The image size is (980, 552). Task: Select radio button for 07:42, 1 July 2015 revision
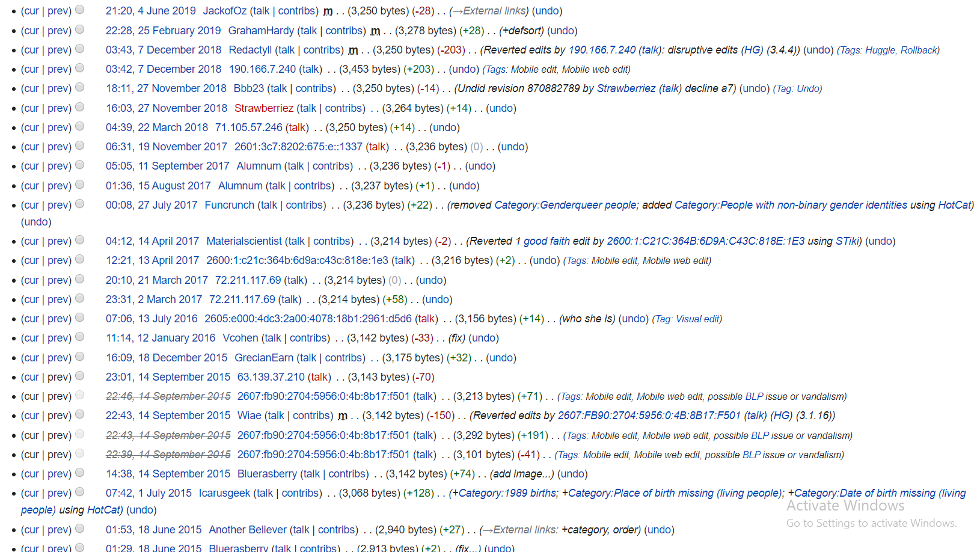pyautogui.click(x=79, y=492)
